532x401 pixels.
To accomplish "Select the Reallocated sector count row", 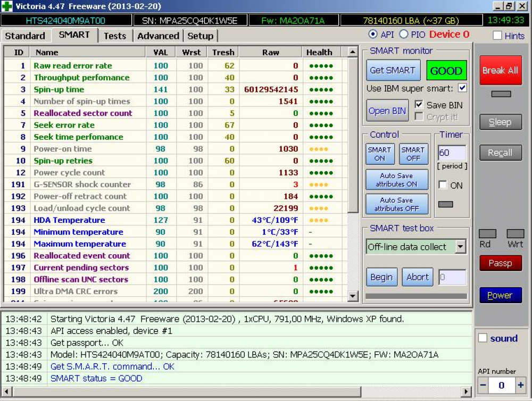I will pyautogui.click(x=176, y=113).
